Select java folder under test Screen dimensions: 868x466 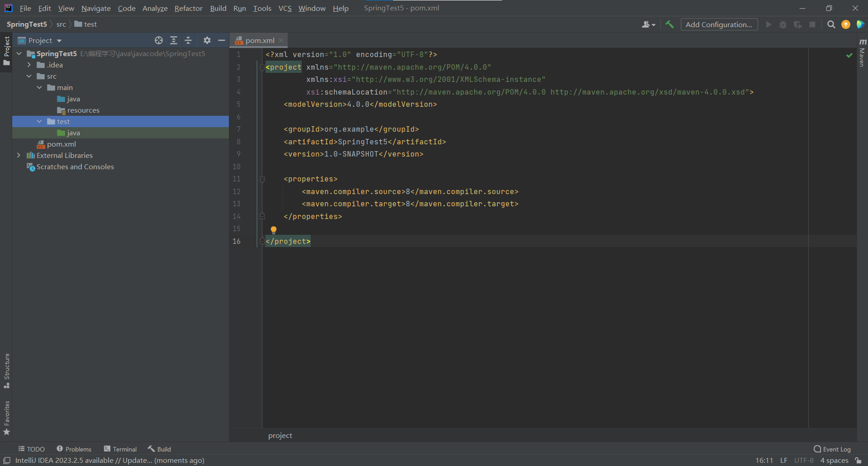[x=120, y=133]
